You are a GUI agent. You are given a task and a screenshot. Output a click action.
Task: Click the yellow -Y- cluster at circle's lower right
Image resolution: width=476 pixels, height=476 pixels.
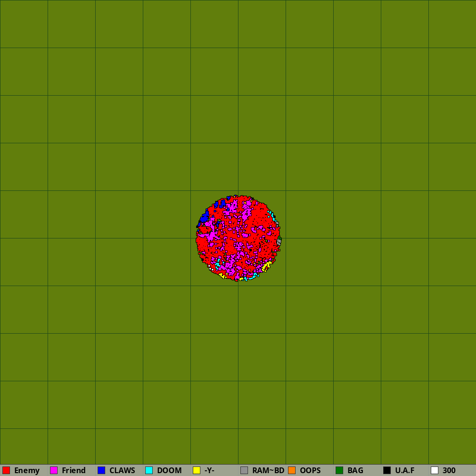pos(267,265)
